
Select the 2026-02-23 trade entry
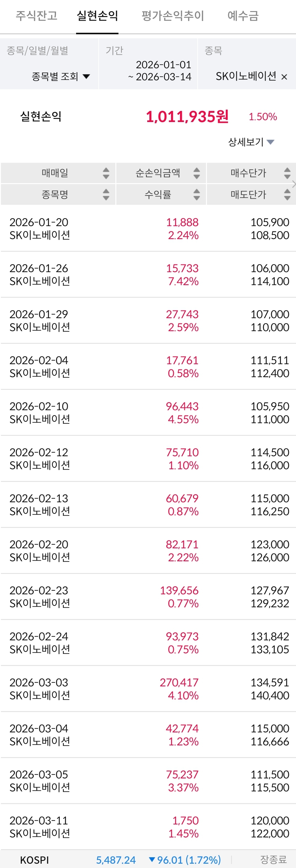point(148,596)
